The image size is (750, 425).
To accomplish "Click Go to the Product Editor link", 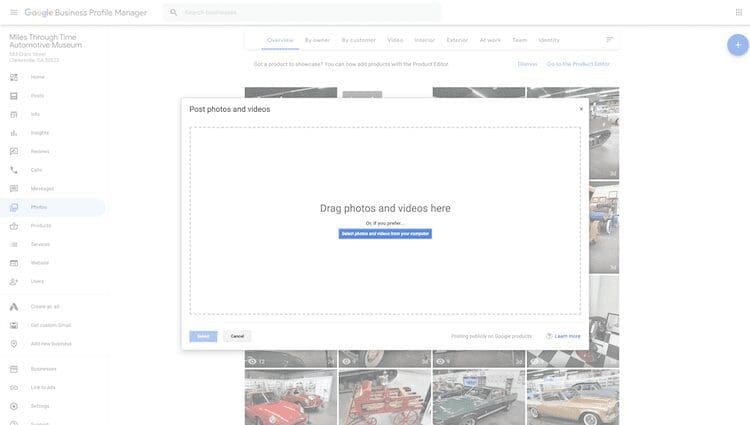I will click(x=578, y=64).
